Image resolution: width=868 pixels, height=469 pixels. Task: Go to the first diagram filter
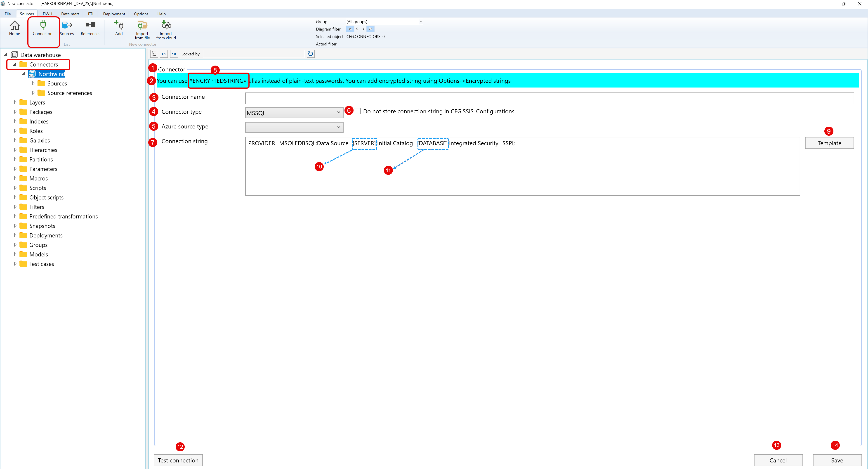pyautogui.click(x=350, y=29)
